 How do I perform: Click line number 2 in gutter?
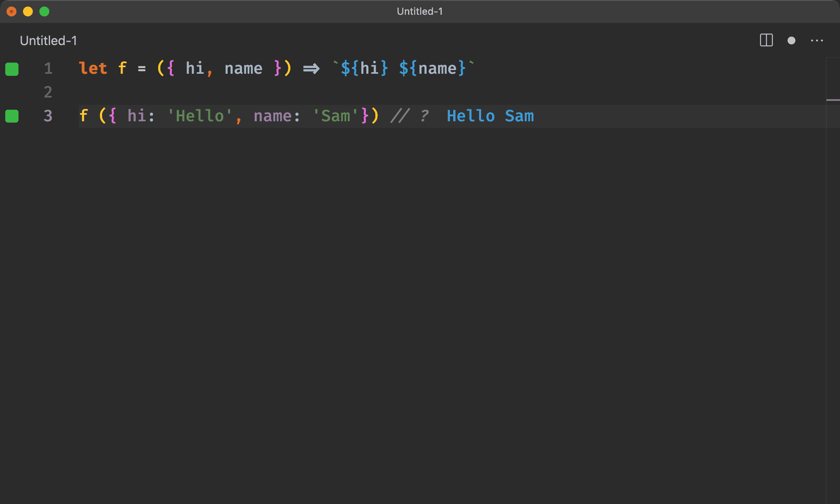pos(48,92)
